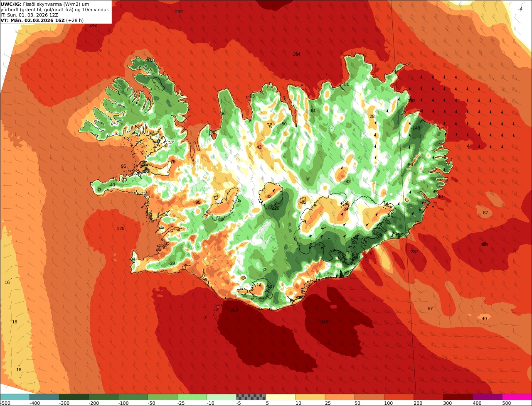
Task: Select the light green swatch between -50 and -25
Action: [x=162, y=396]
